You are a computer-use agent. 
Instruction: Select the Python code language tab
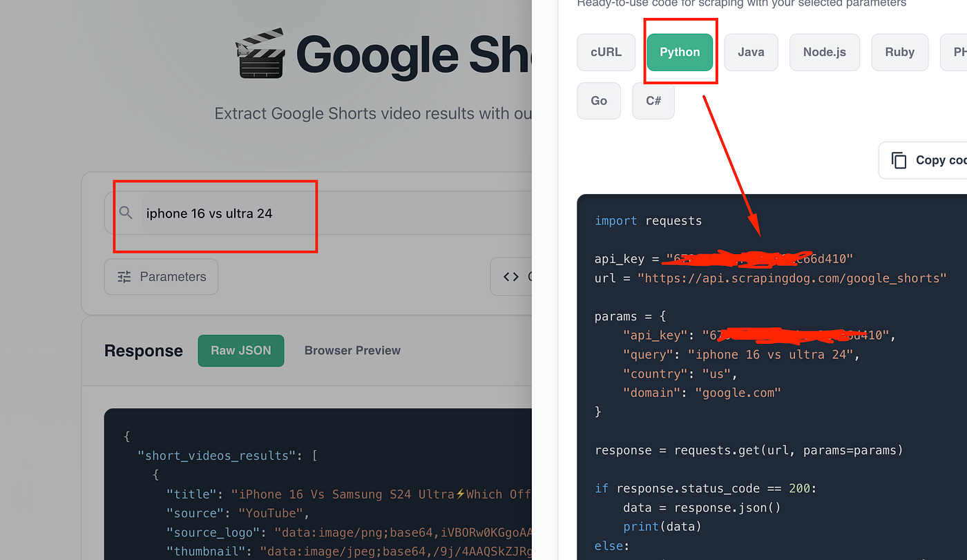coord(680,52)
